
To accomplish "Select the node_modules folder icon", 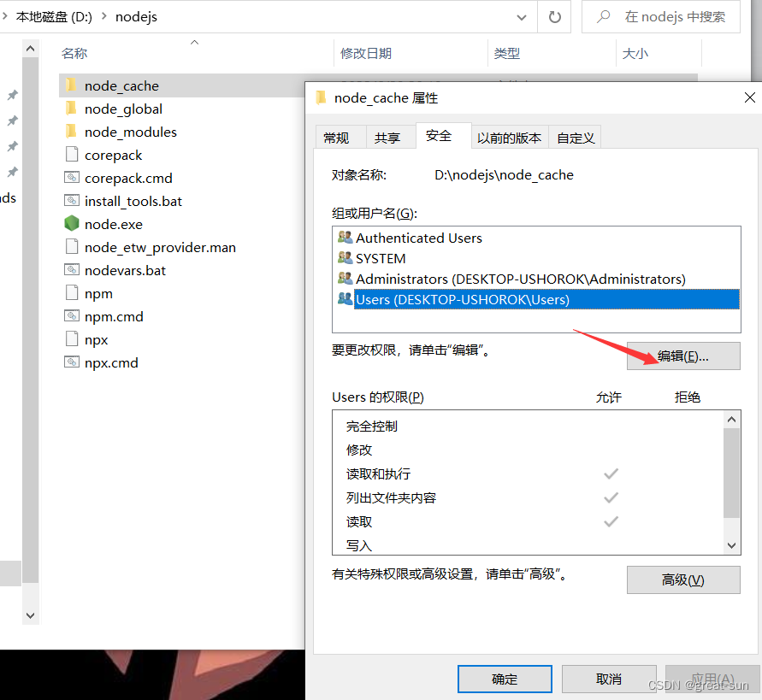I will coord(71,132).
